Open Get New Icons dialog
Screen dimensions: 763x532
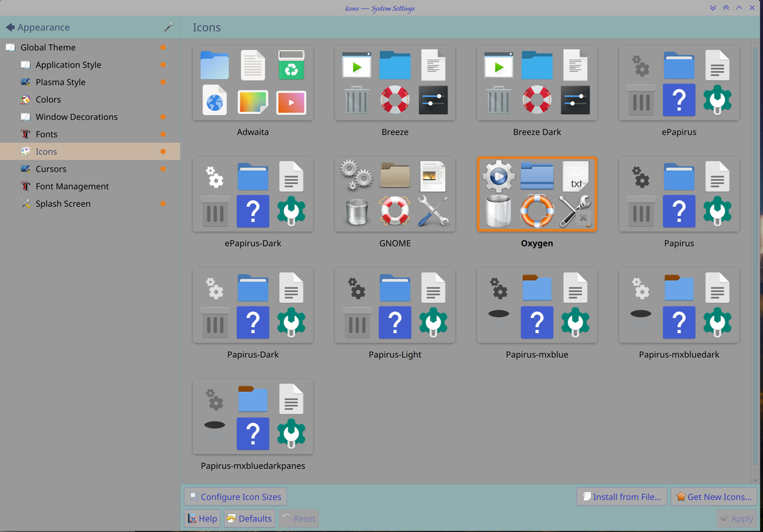(x=714, y=497)
